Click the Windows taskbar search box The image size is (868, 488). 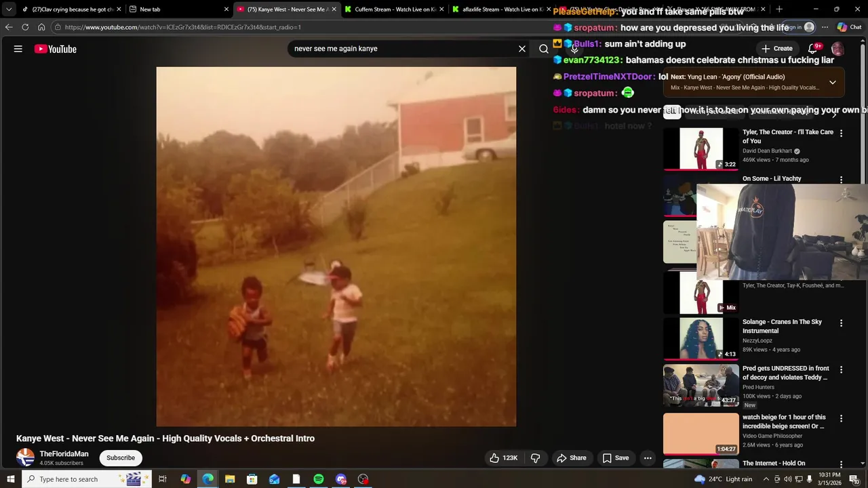click(x=86, y=479)
